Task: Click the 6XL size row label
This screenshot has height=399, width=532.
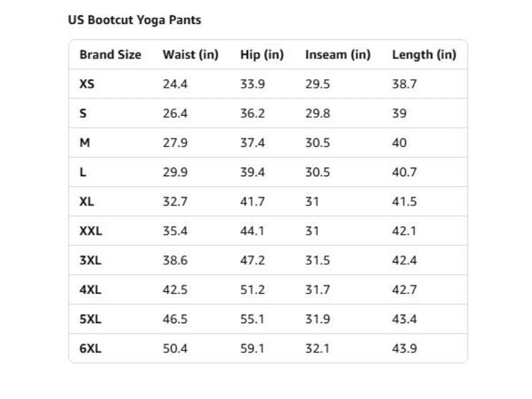Action: (90, 348)
